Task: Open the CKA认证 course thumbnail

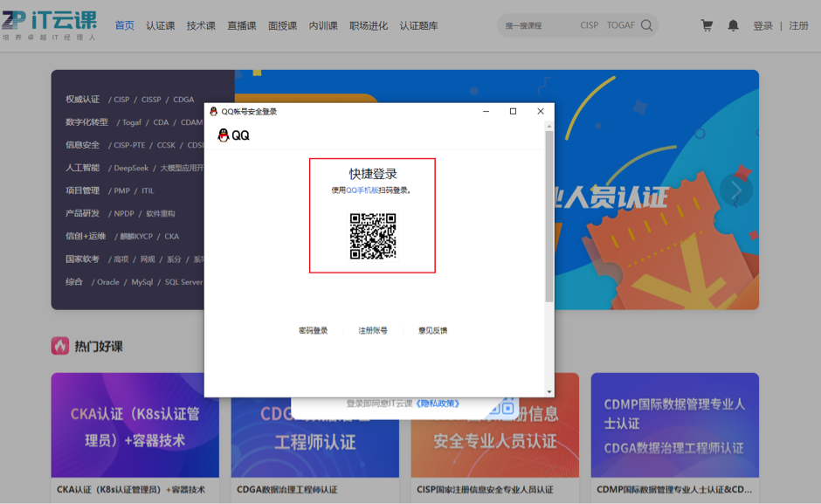Action: tap(135, 425)
